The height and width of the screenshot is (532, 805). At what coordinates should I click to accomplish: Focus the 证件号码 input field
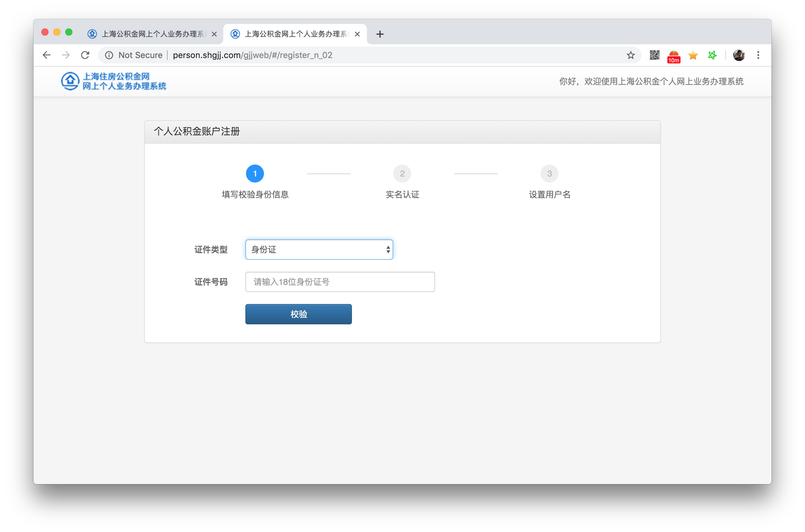(340, 282)
